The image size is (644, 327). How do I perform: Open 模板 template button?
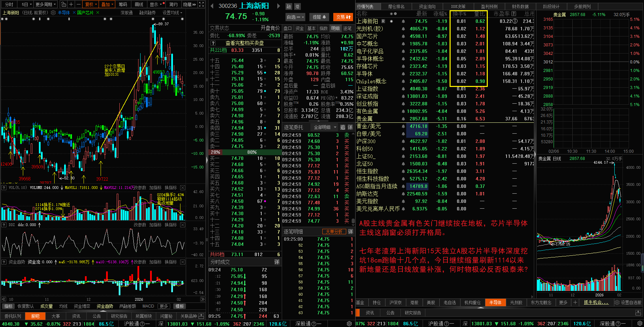pyautogui.click(x=180, y=306)
